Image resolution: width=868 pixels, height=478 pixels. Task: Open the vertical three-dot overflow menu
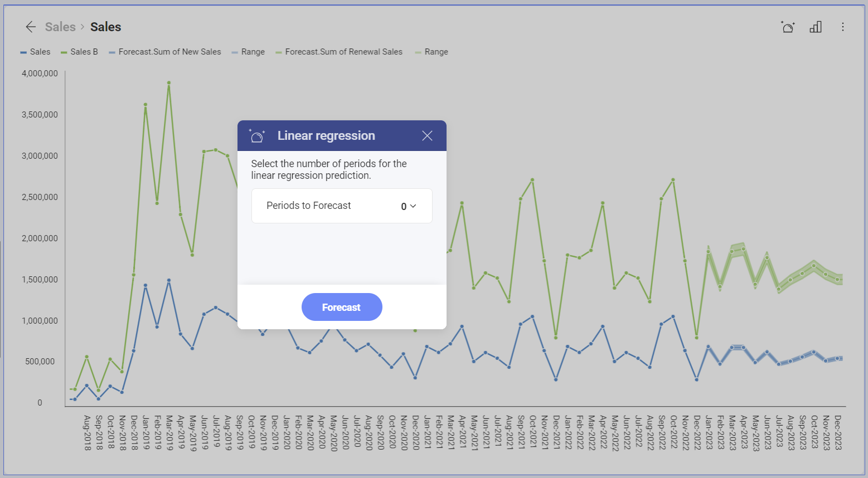click(x=842, y=27)
